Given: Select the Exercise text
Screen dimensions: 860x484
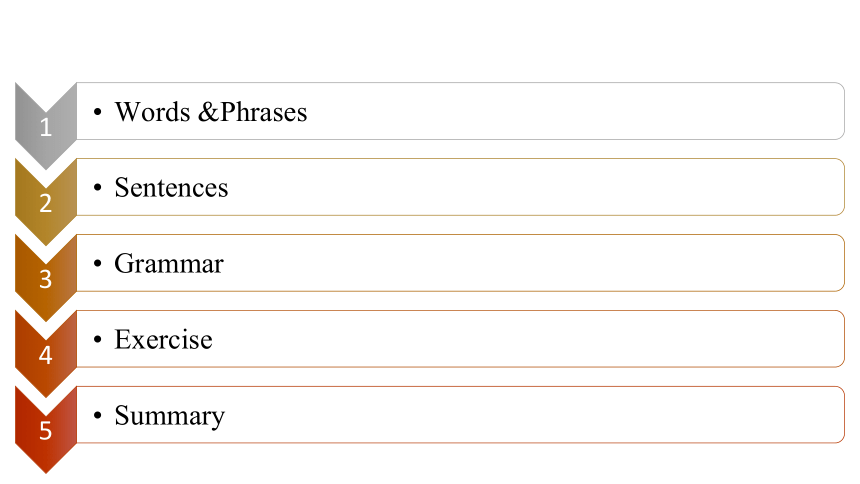Looking at the screenshot, I should (163, 339).
